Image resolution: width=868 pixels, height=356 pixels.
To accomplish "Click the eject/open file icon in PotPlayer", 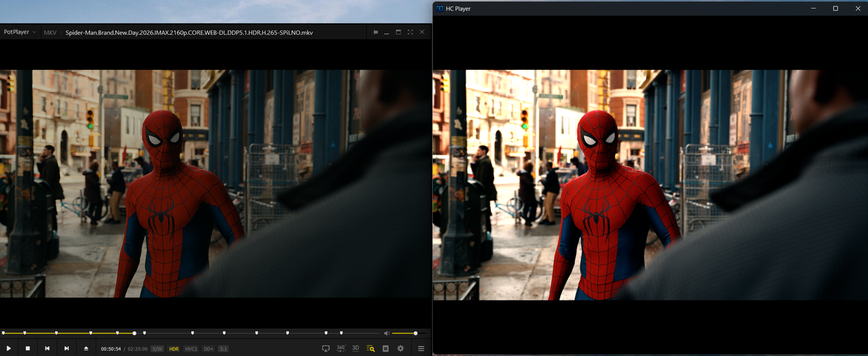I will [86, 349].
